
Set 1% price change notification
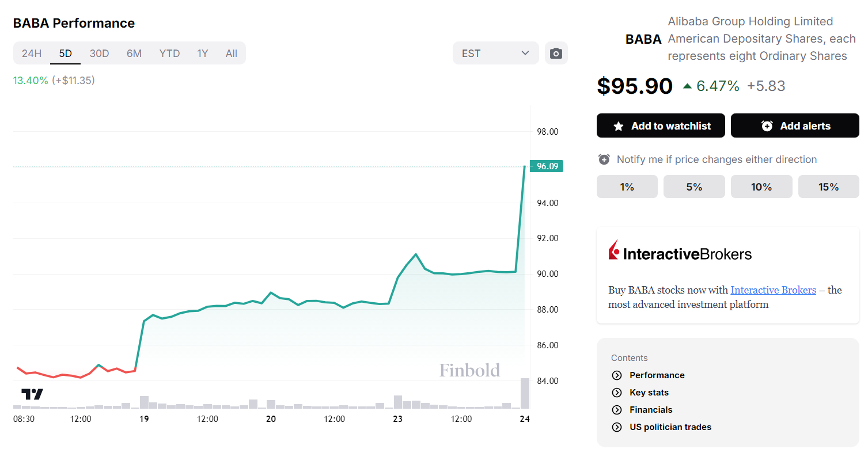[627, 187]
